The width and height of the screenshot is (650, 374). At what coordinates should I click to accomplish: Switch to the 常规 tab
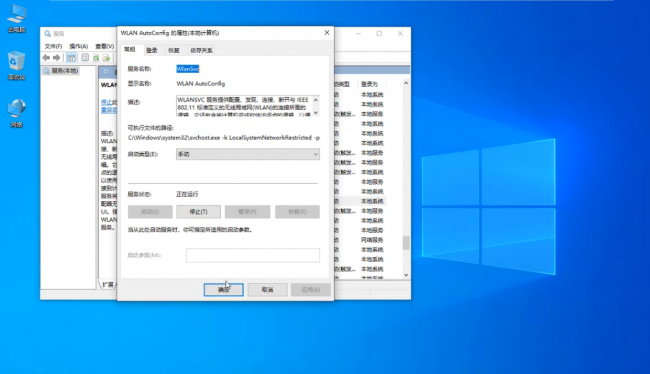coord(130,49)
